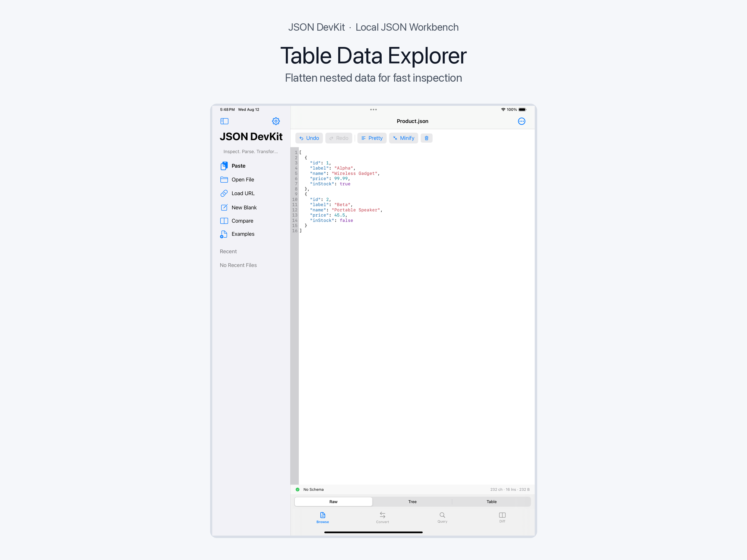Image resolution: width=747 pixels, height=560 pixels.
Task: Click the "Alpha" label value
Action: coord(343,168)
